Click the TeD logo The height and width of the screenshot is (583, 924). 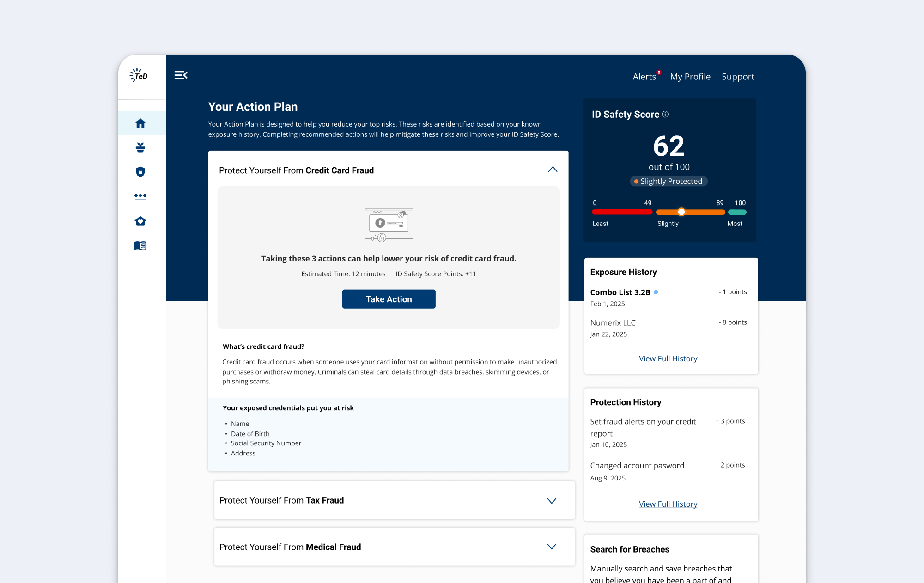coord(139,76)
